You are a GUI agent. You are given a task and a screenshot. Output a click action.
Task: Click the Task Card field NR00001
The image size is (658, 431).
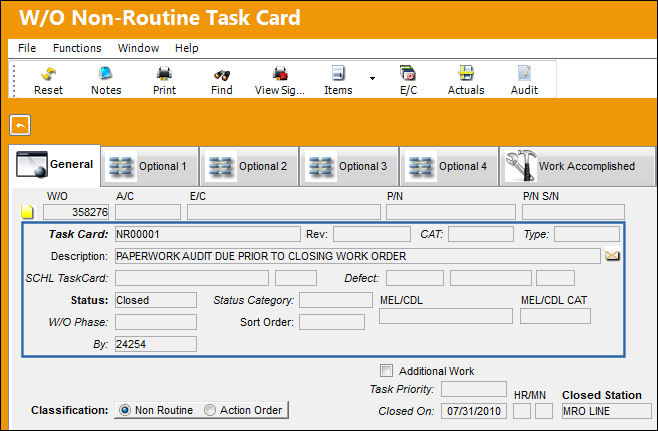(x=208, y=234)
